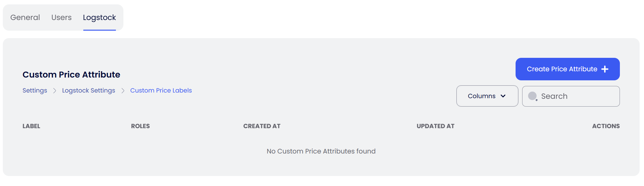Screen dimensions: 644x186
Task: Click the breadcrumb arrow after Settings
Action: 55,91
